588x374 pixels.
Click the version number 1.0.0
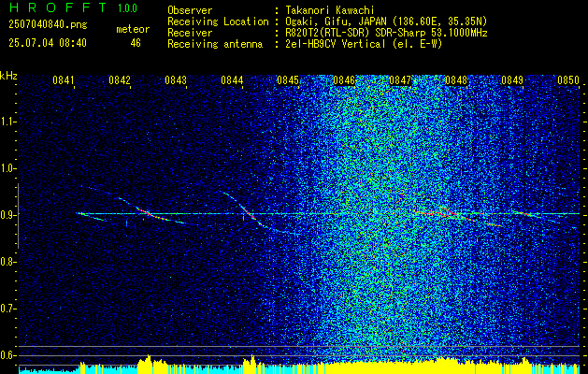127,8
